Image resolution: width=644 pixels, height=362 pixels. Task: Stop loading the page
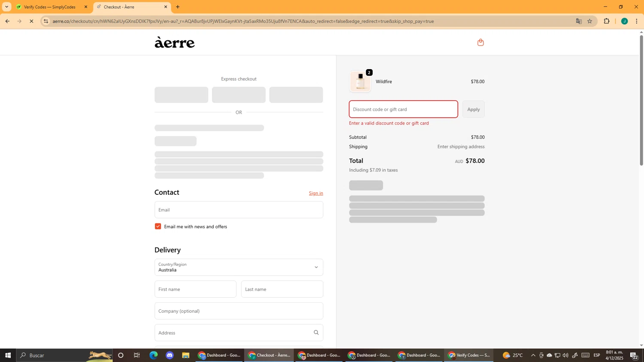pyautogui.click(x=31, y=21)
